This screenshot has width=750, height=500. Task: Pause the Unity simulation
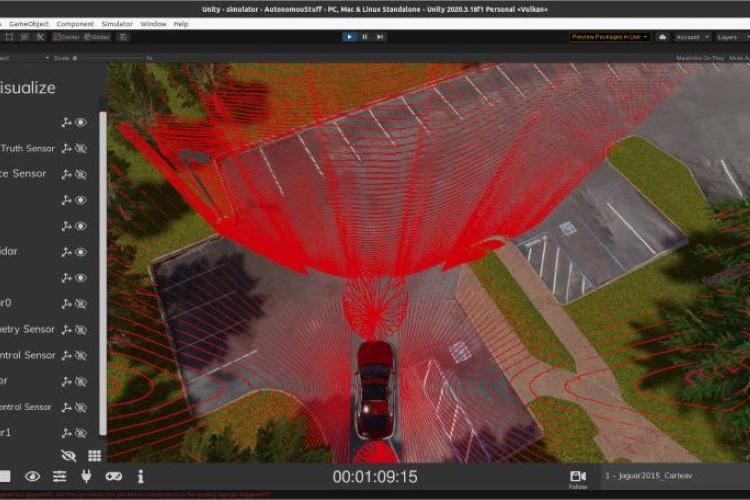pos(365,37)
